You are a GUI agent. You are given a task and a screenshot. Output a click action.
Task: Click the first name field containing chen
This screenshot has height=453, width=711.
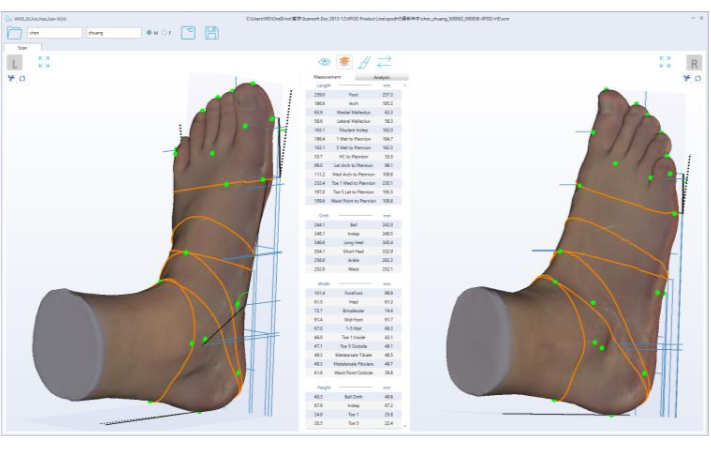coord(53,32)
